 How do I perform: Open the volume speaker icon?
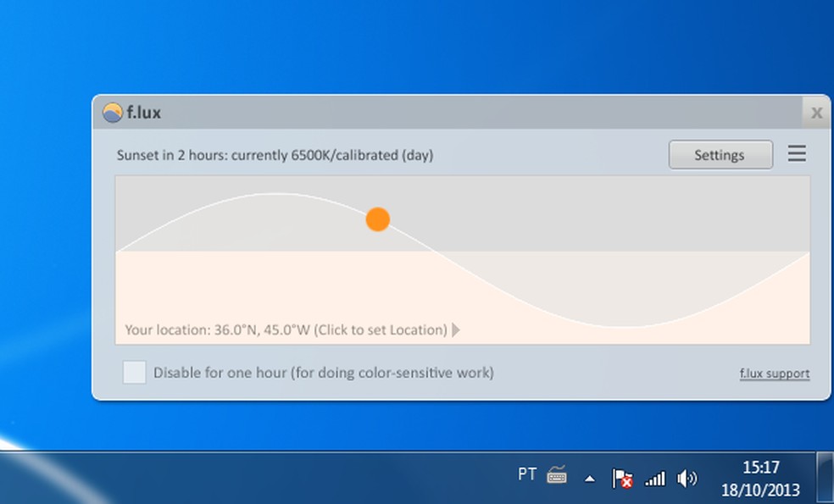tap(687, 479)
